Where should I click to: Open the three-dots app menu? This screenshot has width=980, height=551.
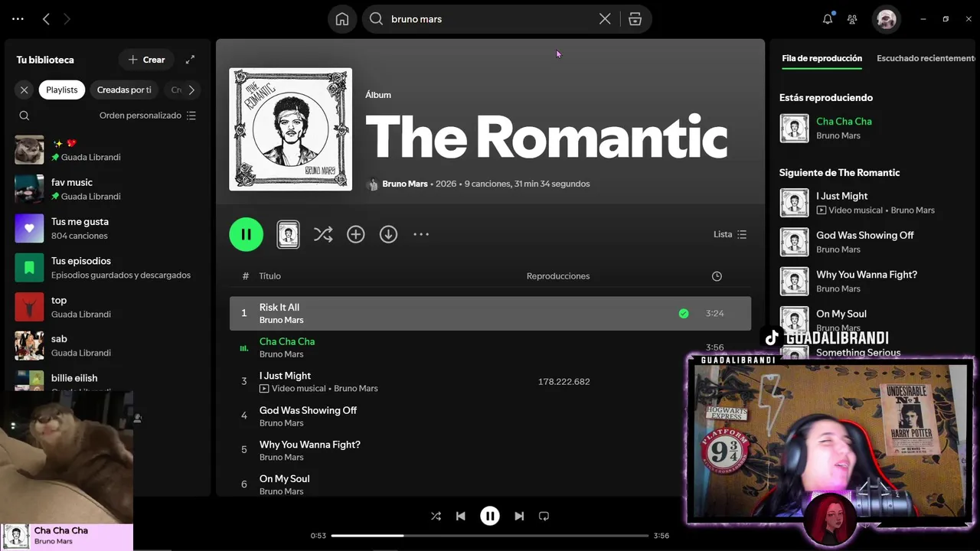pos(18,19)
